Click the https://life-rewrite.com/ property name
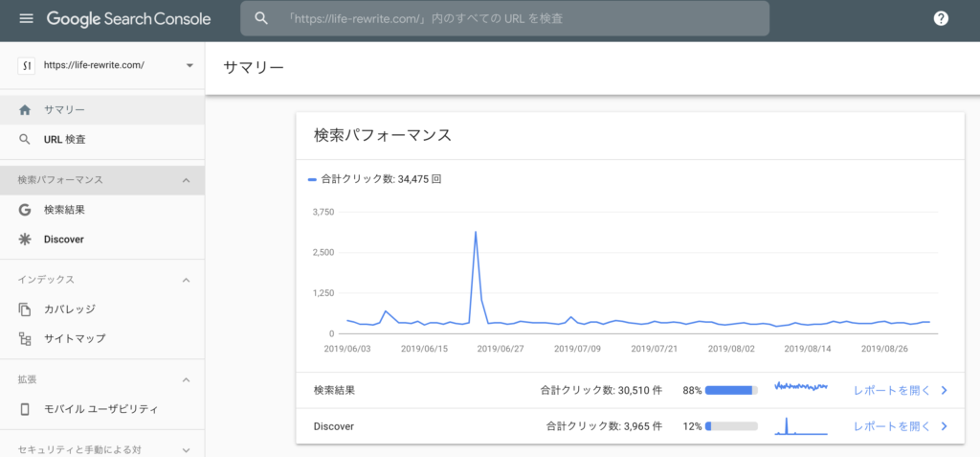 (x=95, y=65)
